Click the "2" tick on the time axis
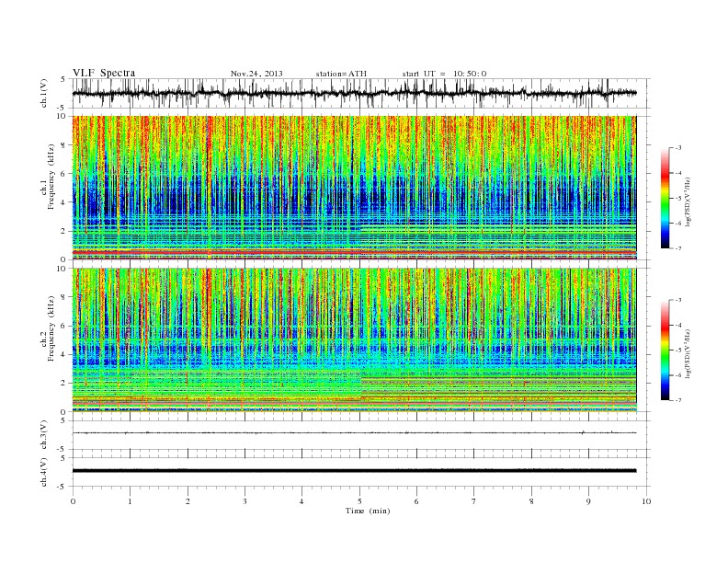The width and height of the screenshot is (728, 563). [x=188, y=501]
